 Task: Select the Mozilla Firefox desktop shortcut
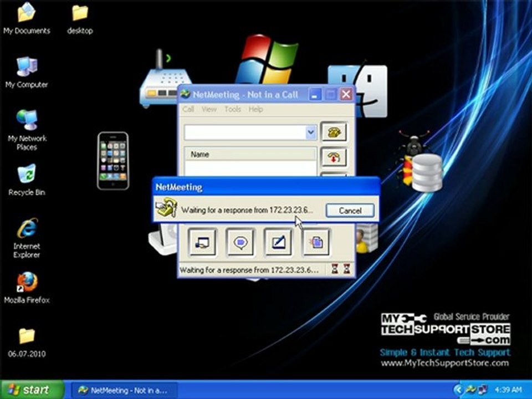27,288
